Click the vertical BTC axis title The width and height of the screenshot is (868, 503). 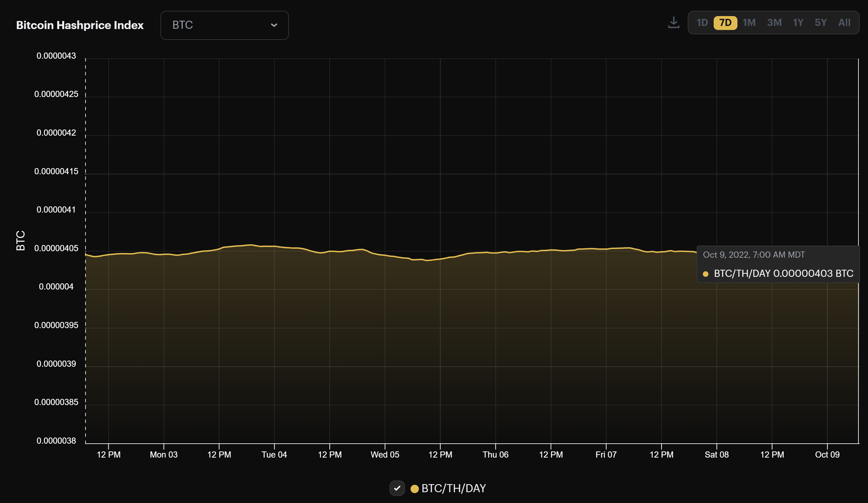pos(21,240)
